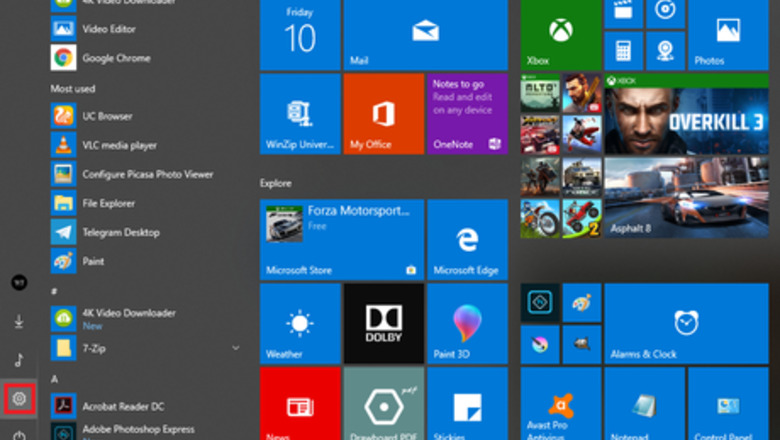Open the Alarms & Clock tile

click(x=686, y=324)
